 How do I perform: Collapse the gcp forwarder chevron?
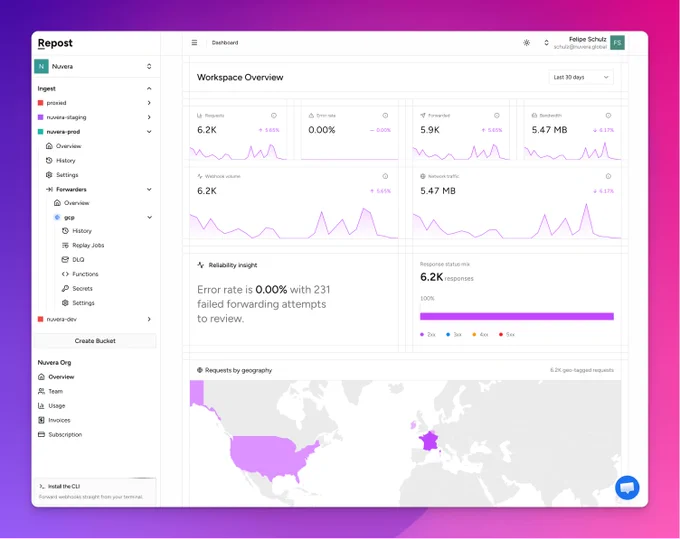150,217
